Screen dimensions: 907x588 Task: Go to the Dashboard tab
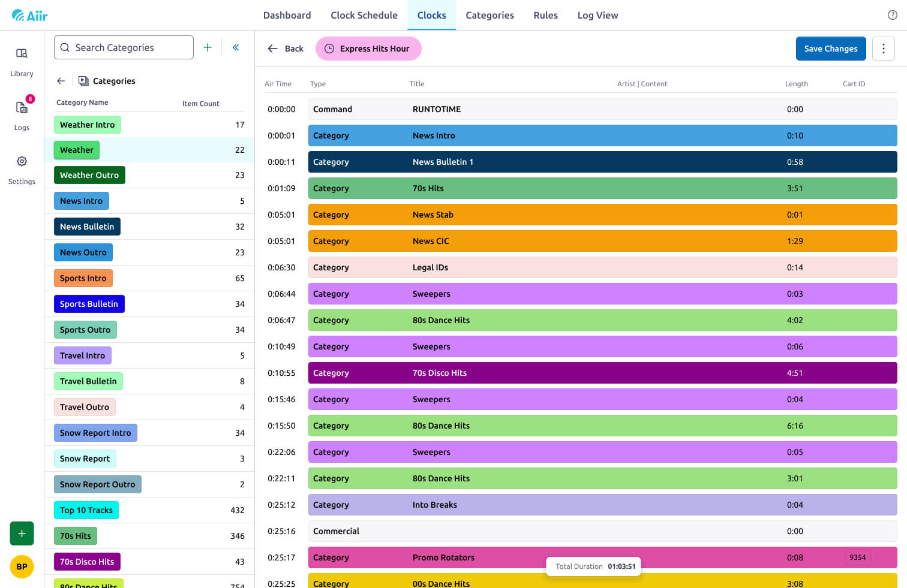pyautogui.click(x=287, y=15)
